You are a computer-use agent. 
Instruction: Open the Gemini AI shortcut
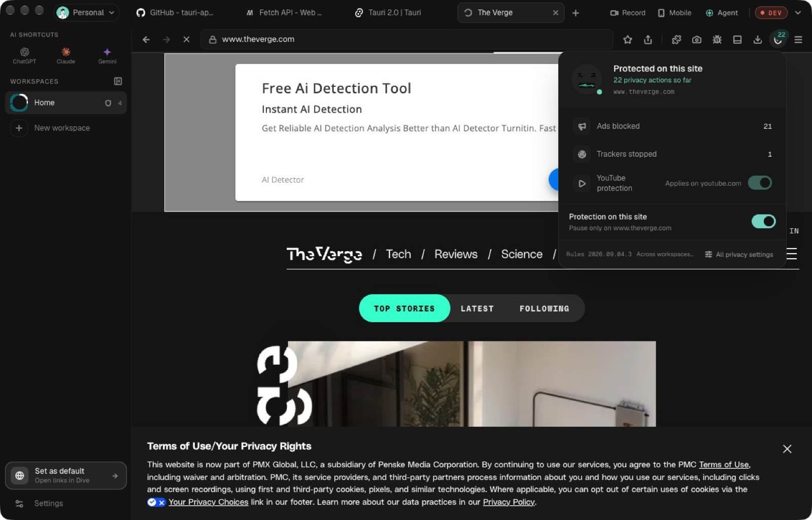(x=107, y=55)
